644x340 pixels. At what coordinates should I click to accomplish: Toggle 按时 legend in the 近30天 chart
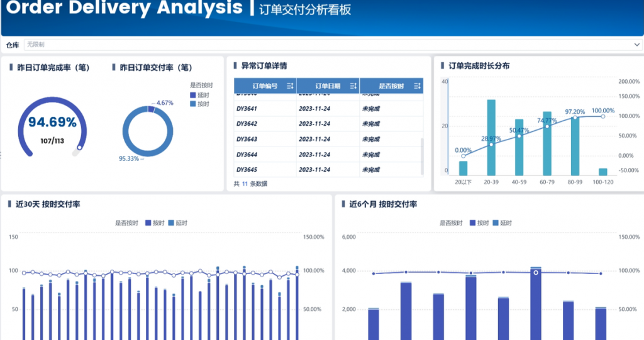pyautogui.click(x=155, y=223)
